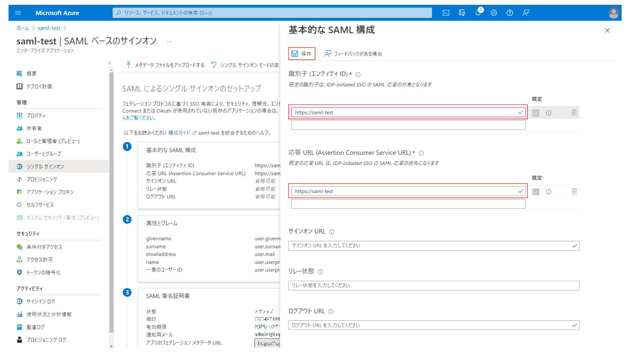Show info for リレー状態

pyautogui.click(x=320, y=272)
